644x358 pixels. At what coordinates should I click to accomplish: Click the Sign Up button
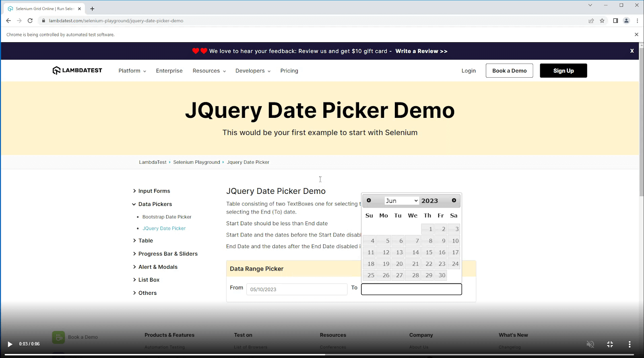tap(563, 71)
